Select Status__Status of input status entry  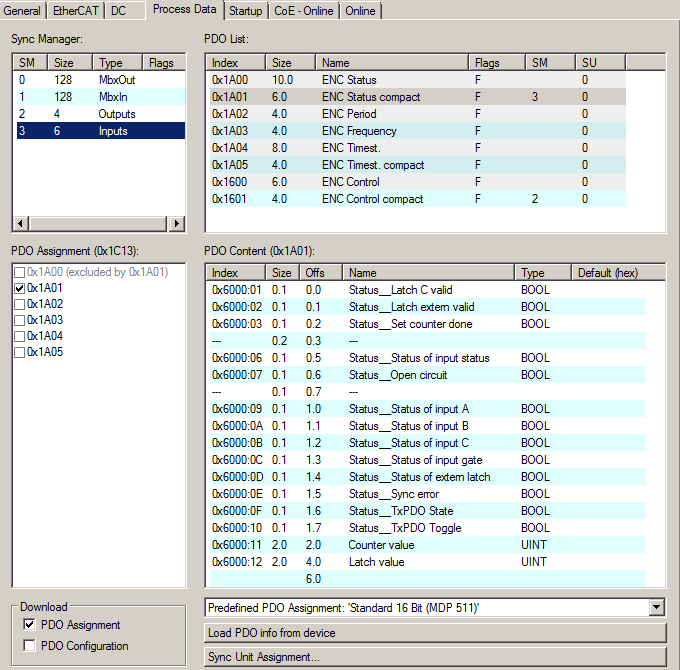pyautogui.click(x=428, y=358)
